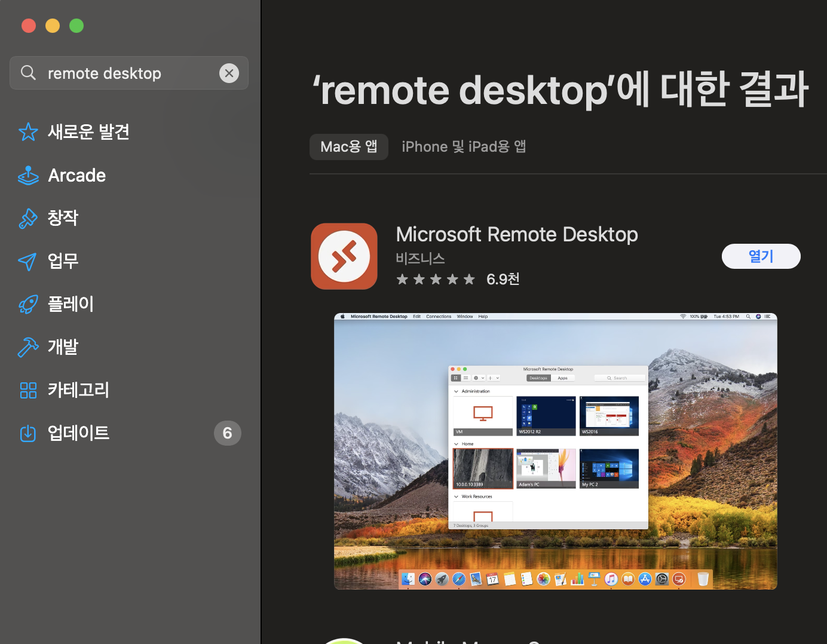This screenshot has height=644, width=827.
Task: Open the 창작 category label
Action: pyautogui.click(x=63, y=218)
